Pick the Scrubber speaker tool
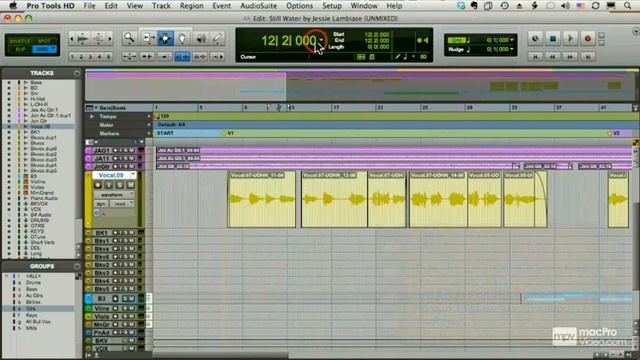Viewport: 640px width, 360px height. click(201, 38)
